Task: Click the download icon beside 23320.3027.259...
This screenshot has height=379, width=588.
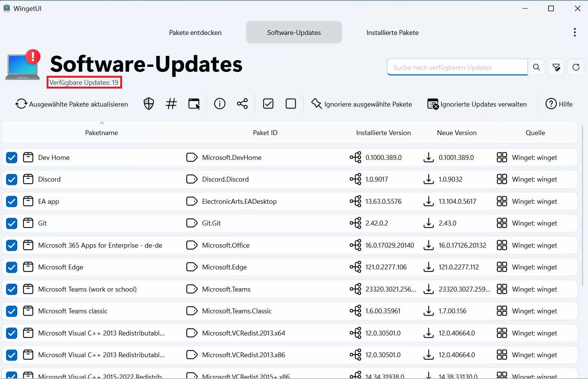Action: 429,289
